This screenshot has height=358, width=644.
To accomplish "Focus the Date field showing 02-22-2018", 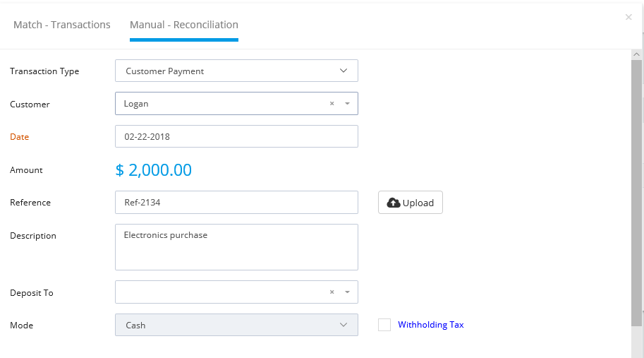I will [236, 136].
